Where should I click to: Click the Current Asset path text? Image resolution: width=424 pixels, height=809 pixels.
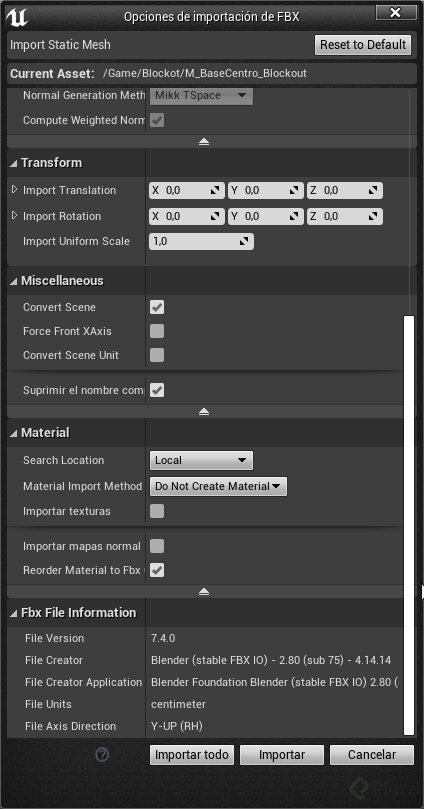(205, 73)
